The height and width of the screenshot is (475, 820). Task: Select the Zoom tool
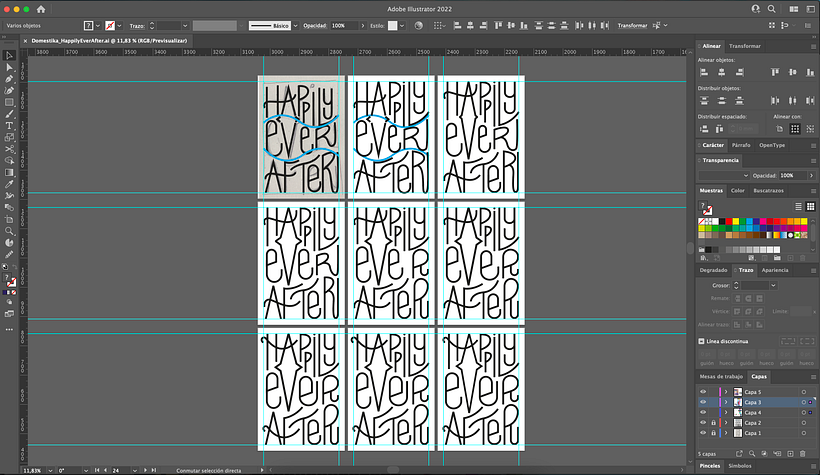tap(9, 231)
